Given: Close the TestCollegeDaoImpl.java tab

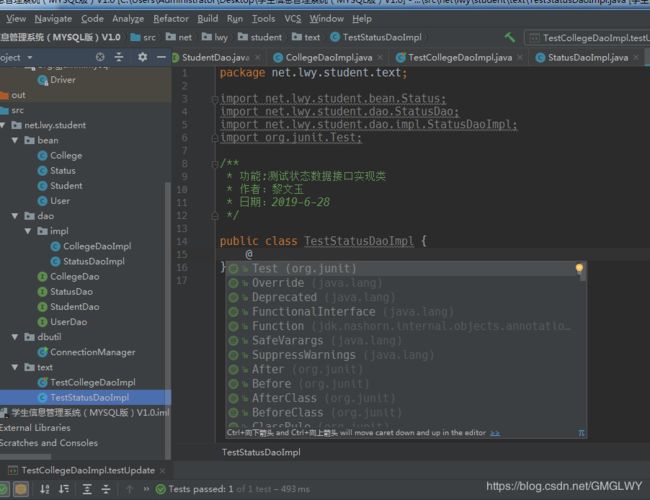Looking at the screenshot, I should pos(520,58).
